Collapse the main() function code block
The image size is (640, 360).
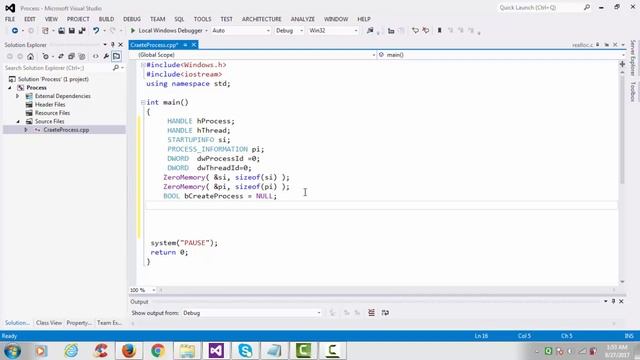pyautogui.click(x=143, y=102)
